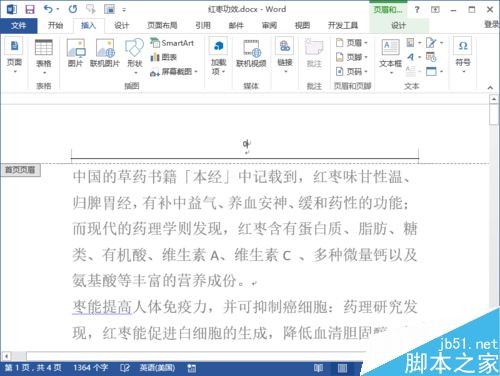Open Word Help question mark
Image resolution: width=500 pixels, height=376 pixels.
point(417,10)
